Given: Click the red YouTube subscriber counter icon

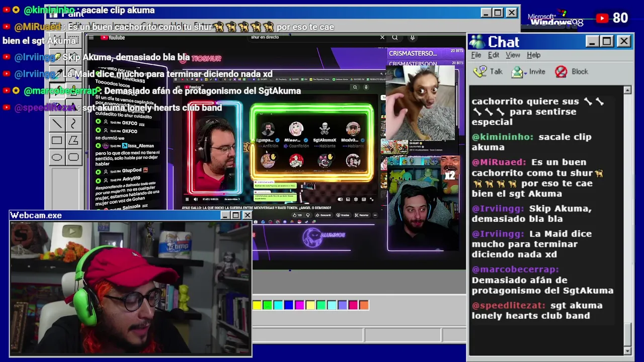Looking at the screenshot, I should (602, 18).
